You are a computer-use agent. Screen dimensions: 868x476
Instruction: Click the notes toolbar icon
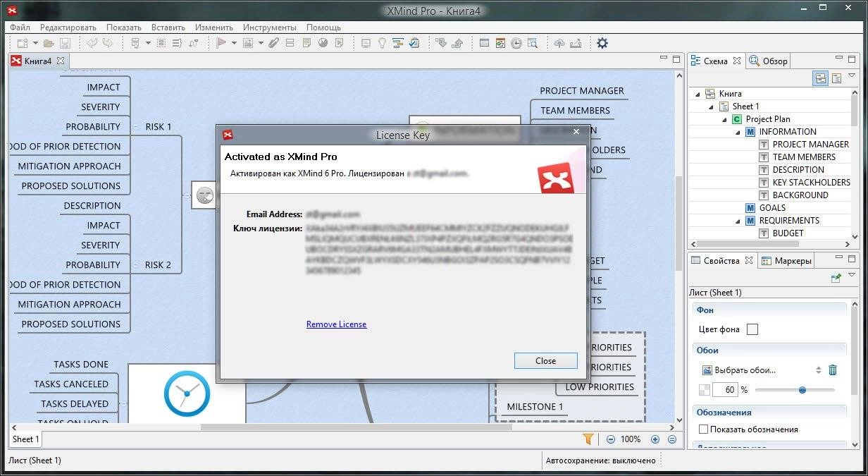coord(306,43)
